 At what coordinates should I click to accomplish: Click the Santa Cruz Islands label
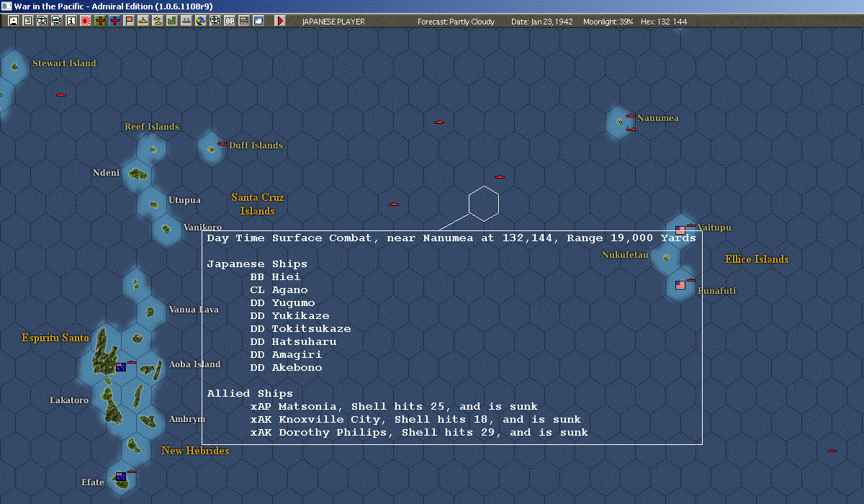pyautogui.click(x=258, y=204)
